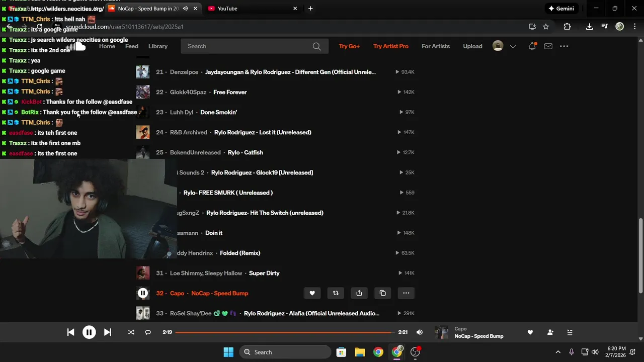The height and width of the screenshot is (362, 644).
Task: Open the taskbar clock showing 6:20 PM
Action: (616, 352)
